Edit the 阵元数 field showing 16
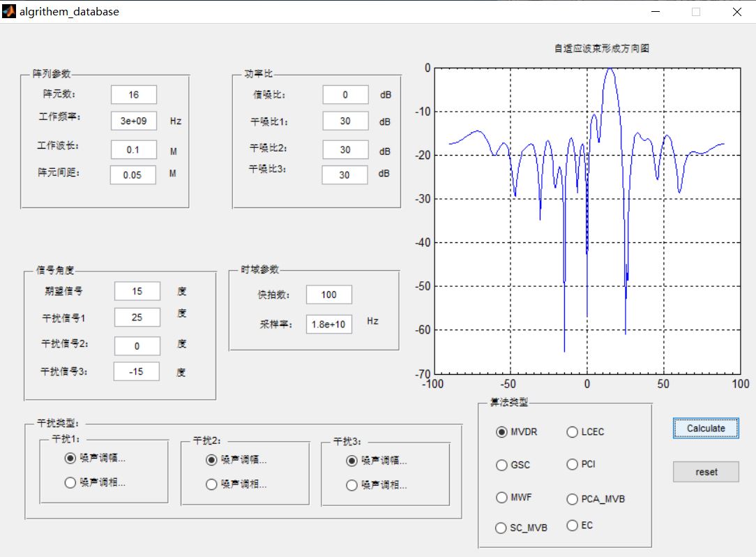 (133, 95)
